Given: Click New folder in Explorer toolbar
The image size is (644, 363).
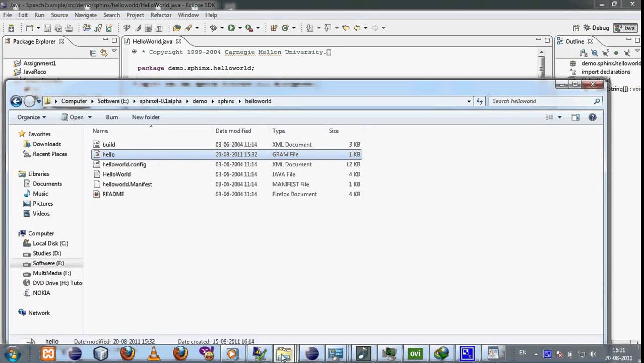Looking at the screenshot, I should click(x=146, y=117).
